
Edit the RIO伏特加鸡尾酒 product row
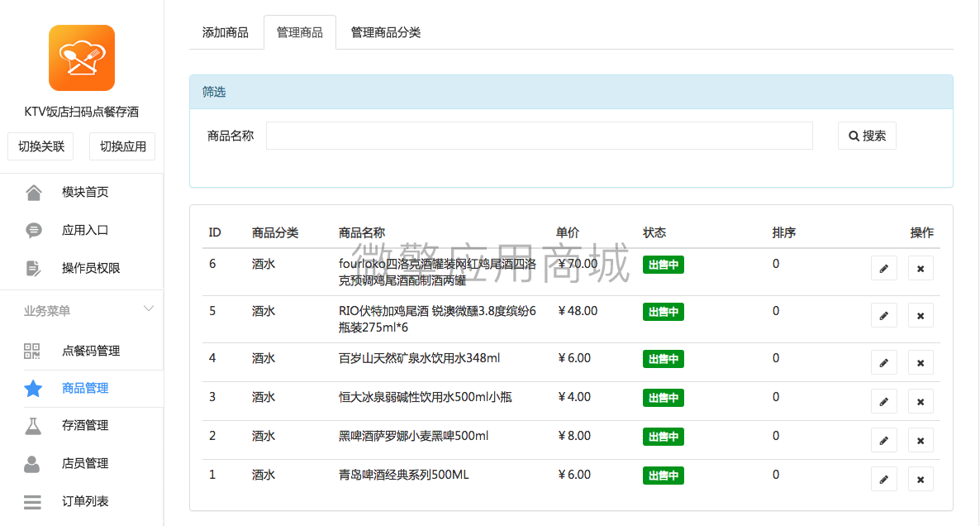tap(884, 316)
